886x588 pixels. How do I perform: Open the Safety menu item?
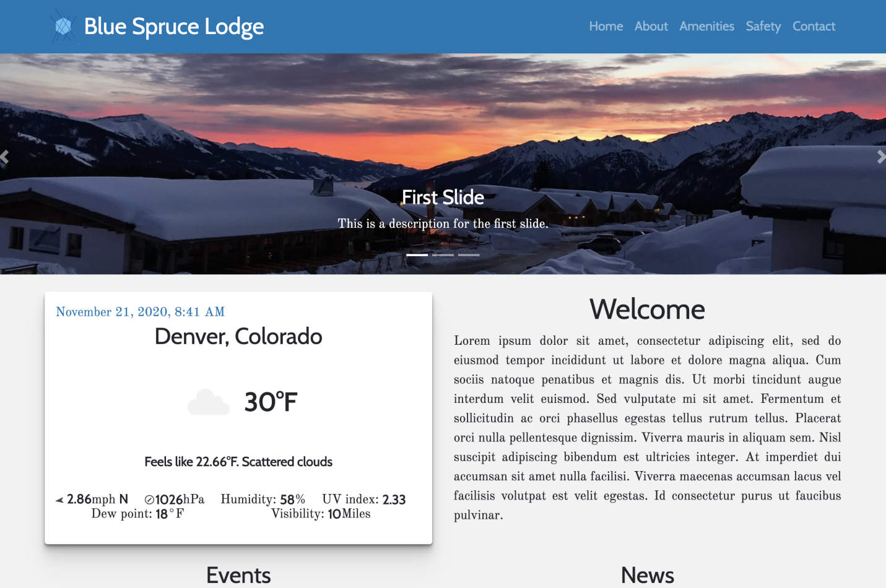click(763, 27)
